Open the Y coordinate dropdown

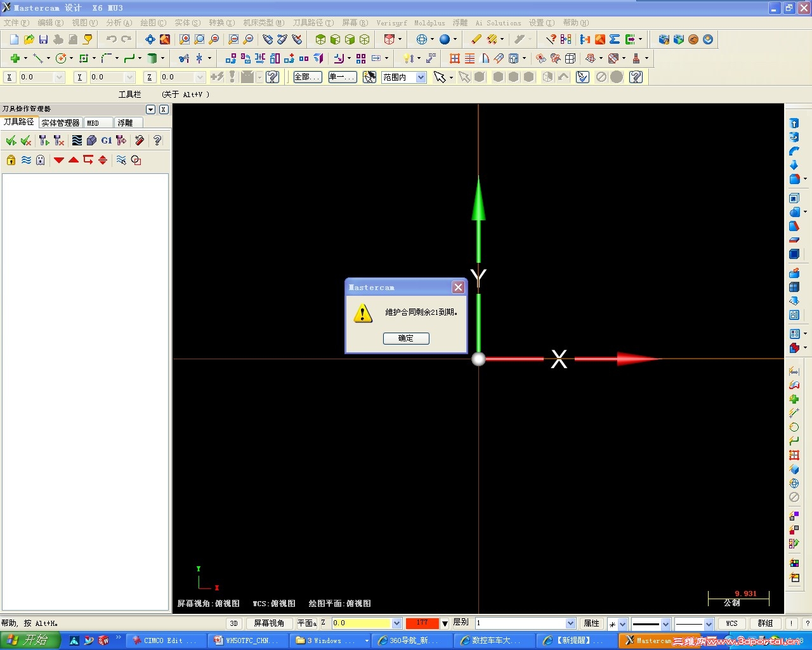click(x=130, y=77)
